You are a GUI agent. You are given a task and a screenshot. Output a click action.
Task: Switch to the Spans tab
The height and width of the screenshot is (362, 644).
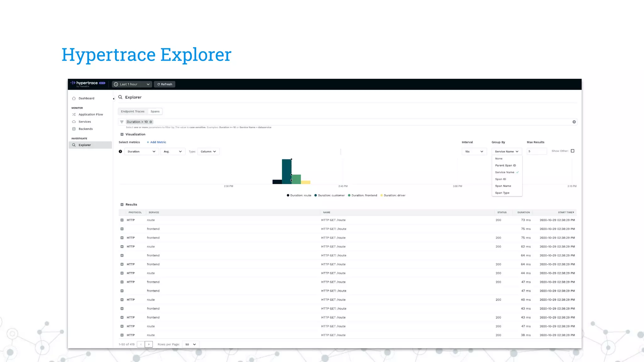point(155,112)
